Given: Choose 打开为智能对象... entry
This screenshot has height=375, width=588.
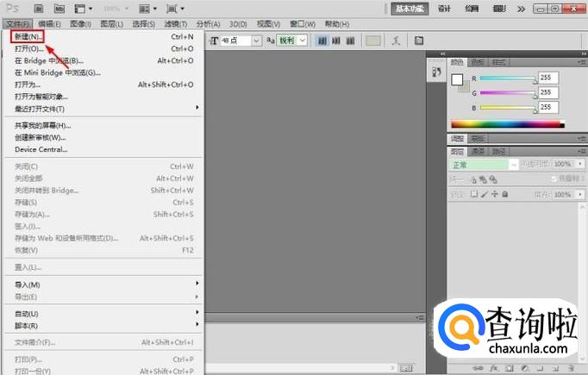Looking at the screenshot, I should 103,97.
